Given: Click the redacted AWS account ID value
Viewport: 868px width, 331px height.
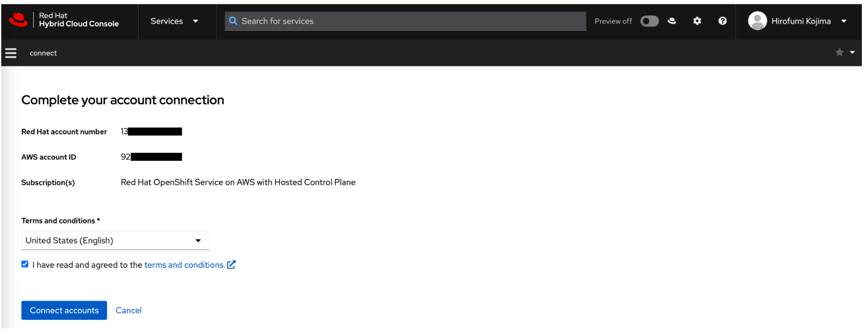Looking at the screenshot, I should tap(151, 157).
